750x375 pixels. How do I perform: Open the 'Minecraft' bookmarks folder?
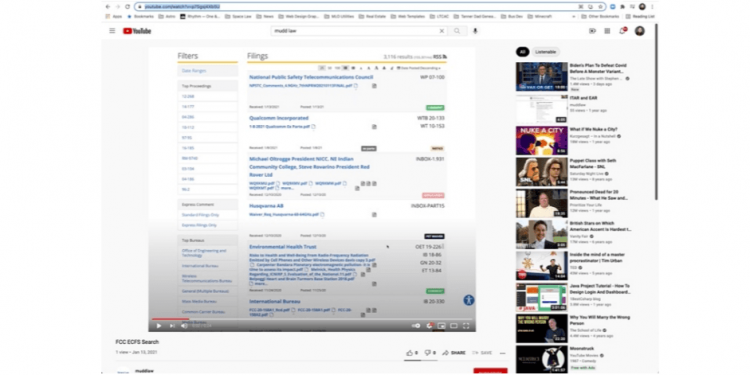coord(540,16)
